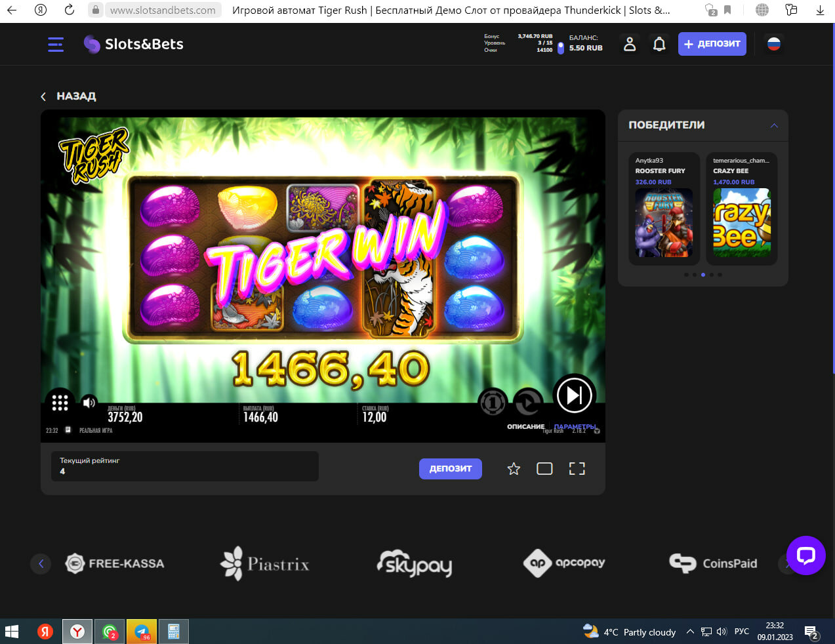This screenshot has width=835, height=644.
Task: Open the Параметры tab under the game
Action: pos(575,427)
